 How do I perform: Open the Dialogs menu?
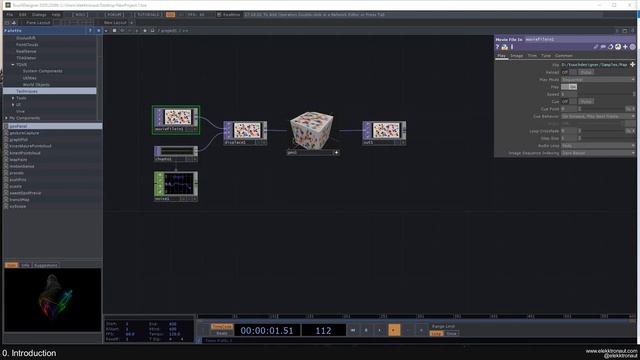(x=39, y=15)
